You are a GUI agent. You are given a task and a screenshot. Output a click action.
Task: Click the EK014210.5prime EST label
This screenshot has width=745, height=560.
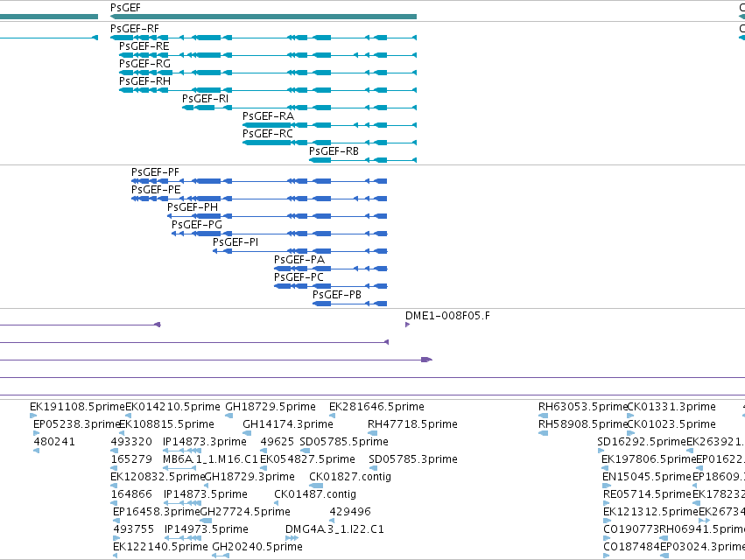point(173,407)
